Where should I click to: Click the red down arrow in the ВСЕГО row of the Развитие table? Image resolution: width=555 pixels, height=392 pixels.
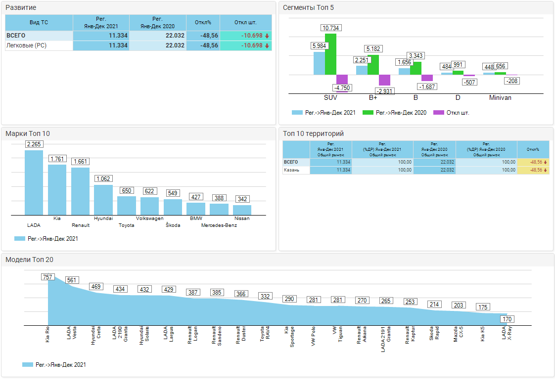(267, 36)
